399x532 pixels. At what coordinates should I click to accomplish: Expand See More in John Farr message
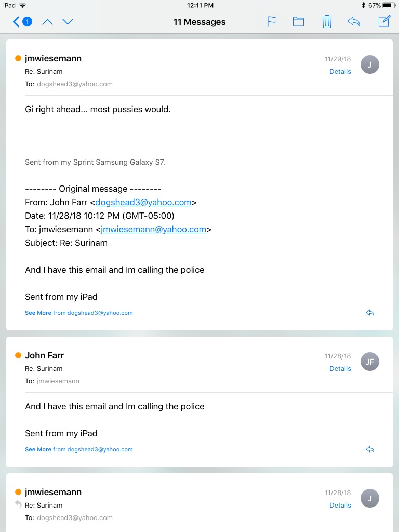[x=38, y=449]
